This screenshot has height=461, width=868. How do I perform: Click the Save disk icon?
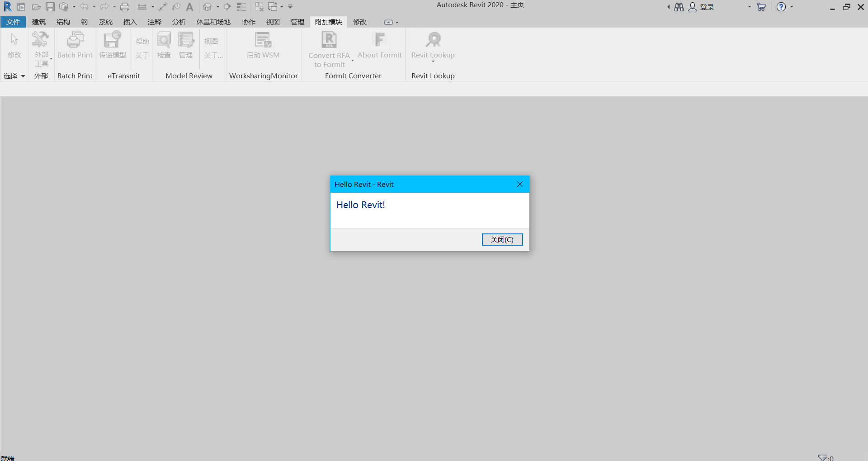(x=50, y=7)
